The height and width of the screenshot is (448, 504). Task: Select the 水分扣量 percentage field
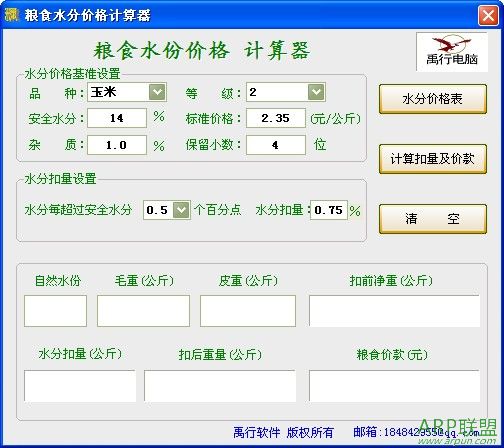(329, 210)
